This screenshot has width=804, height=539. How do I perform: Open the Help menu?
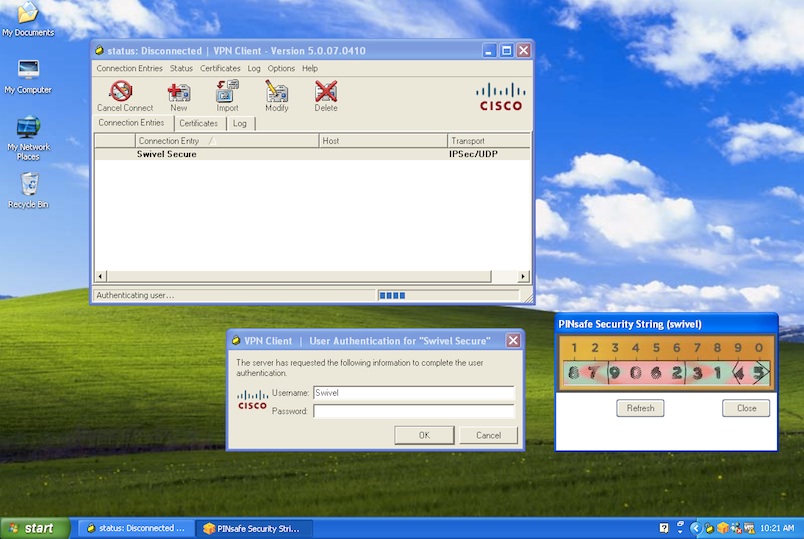[310, 68]
